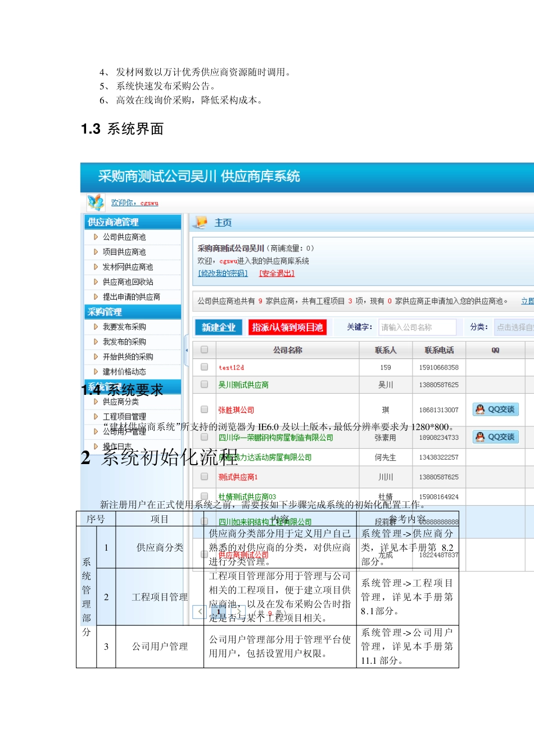Open the test12d company link

pyautogui.click(x=232, y=367)
